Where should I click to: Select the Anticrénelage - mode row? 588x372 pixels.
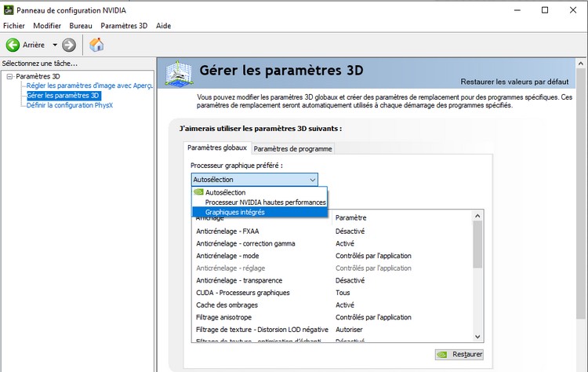(332, 256)
